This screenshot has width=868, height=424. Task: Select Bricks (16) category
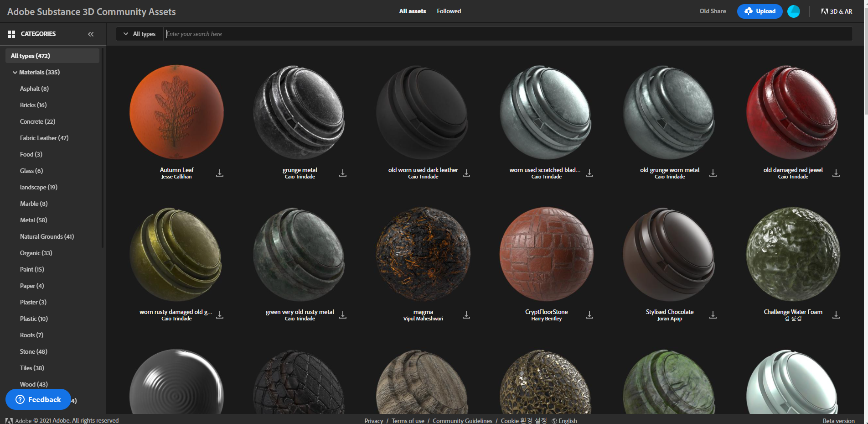point(33,105)
